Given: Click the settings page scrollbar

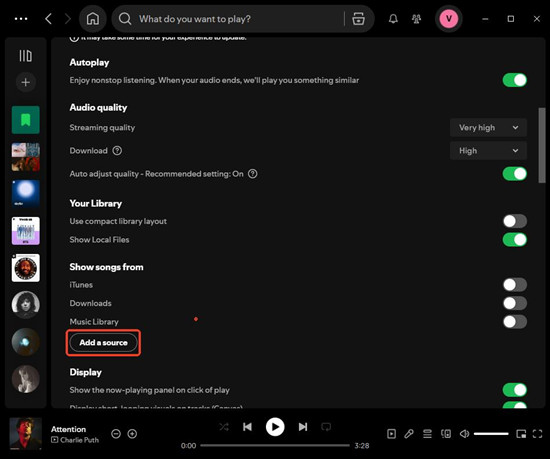Looking at the screenshot, I should coord(542,146).
